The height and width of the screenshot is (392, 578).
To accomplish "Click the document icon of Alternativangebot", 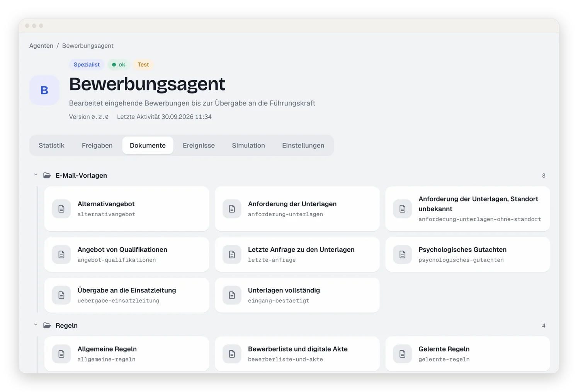I will click(x=61, y=209).
